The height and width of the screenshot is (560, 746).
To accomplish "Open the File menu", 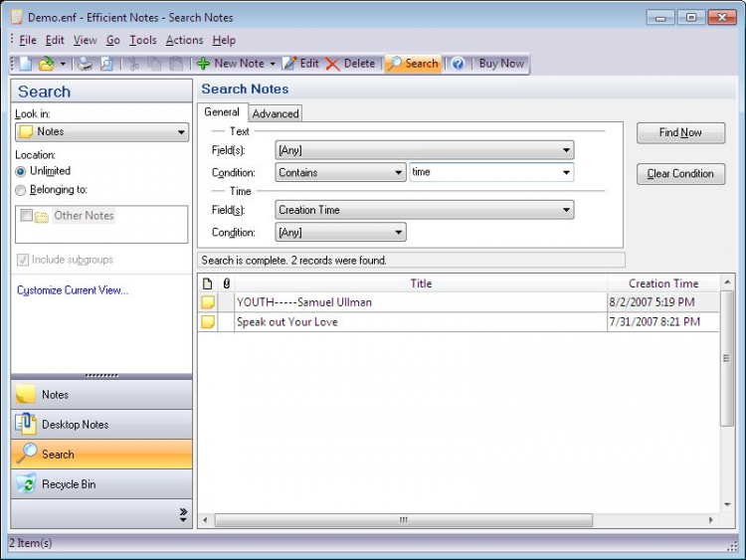I will 28,41.
